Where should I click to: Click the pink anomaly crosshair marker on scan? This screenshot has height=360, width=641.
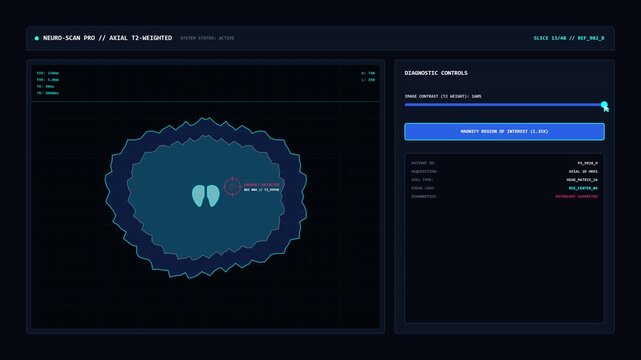tap(232, 187)
